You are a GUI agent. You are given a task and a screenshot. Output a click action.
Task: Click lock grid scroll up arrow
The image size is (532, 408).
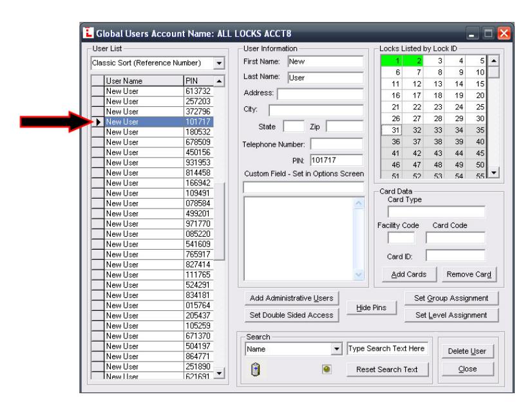click(x=493, y=60)
